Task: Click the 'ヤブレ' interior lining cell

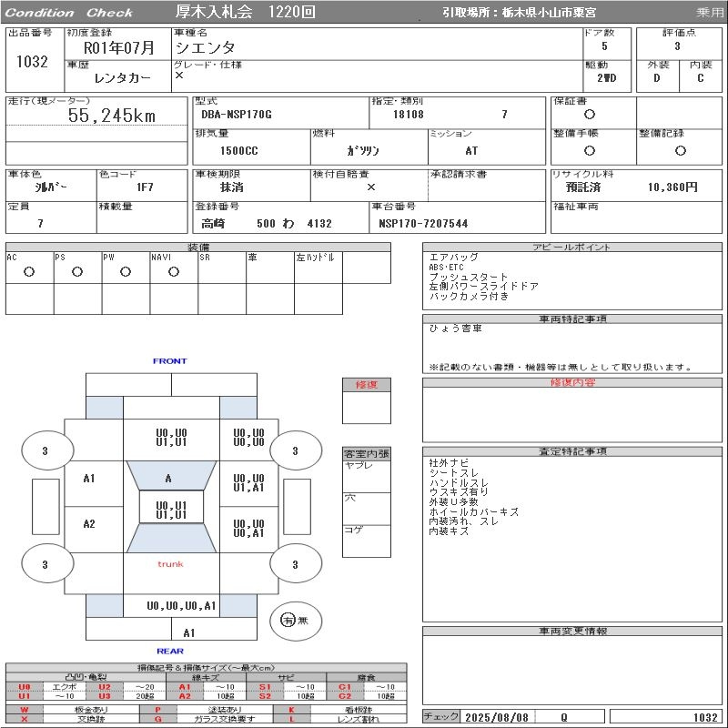Action: click(367, 477)
